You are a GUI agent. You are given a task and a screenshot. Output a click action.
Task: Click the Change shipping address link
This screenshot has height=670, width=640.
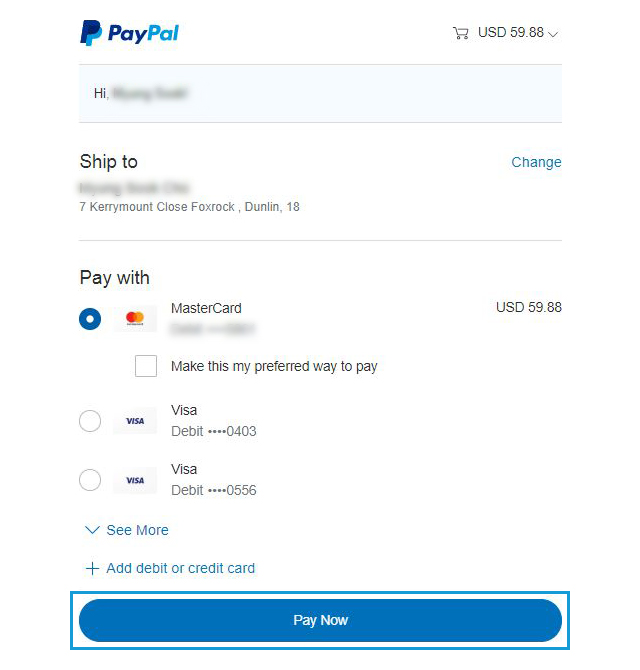point(537,162)
